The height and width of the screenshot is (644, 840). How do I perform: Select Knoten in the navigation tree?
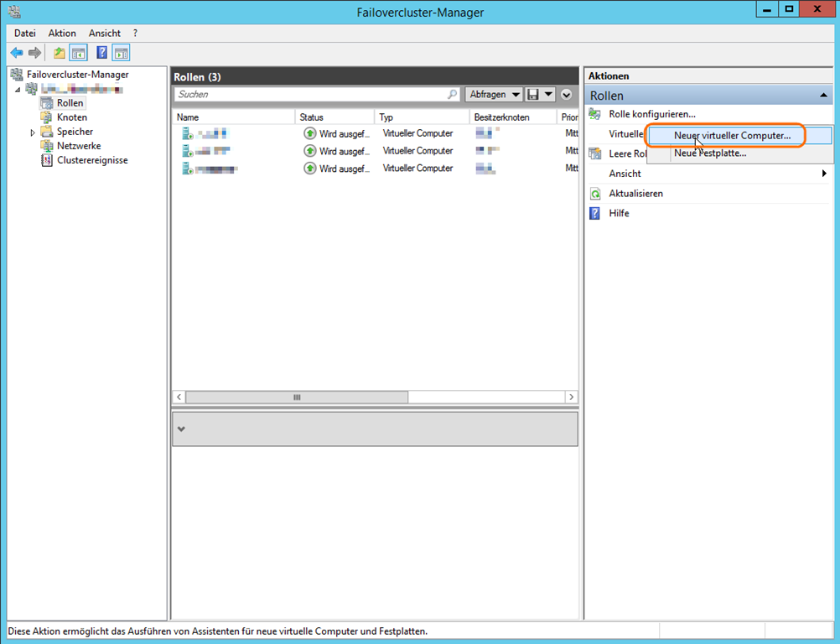tap(72, 117)
